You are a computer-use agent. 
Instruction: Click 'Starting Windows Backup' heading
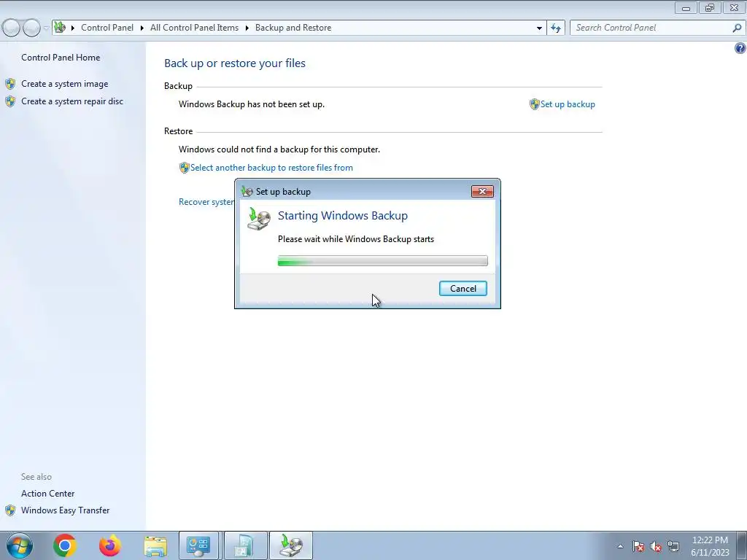click(x=343, y=216)
